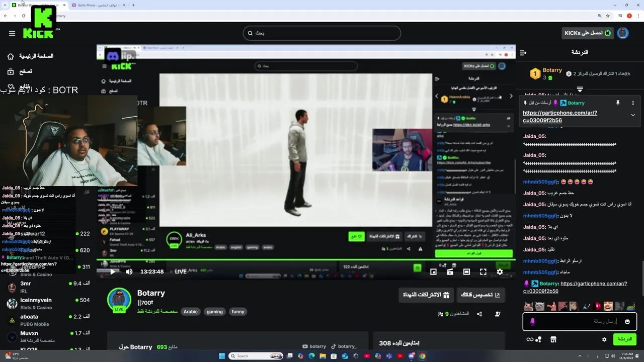Send chat message green button
This screenshot has height=362, width=644.
pos(625,339)
